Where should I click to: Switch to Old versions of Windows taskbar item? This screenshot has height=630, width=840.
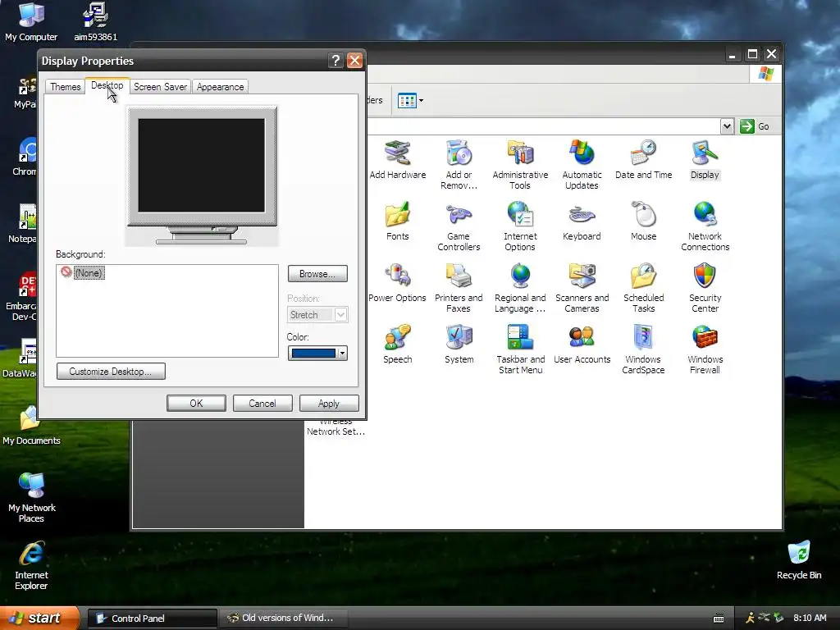[282, 619]
